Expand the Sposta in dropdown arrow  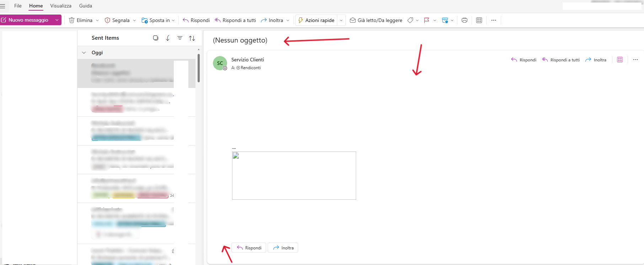173,20
